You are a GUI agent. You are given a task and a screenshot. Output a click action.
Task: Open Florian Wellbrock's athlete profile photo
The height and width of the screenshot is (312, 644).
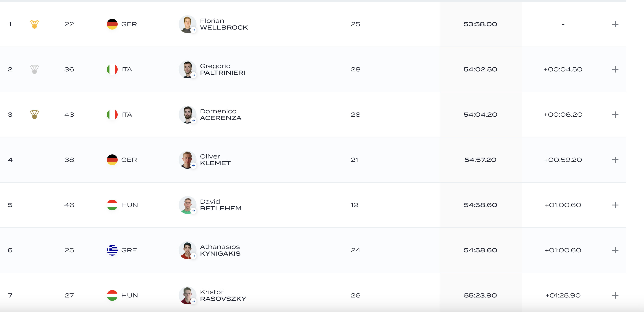coord(187,24)
